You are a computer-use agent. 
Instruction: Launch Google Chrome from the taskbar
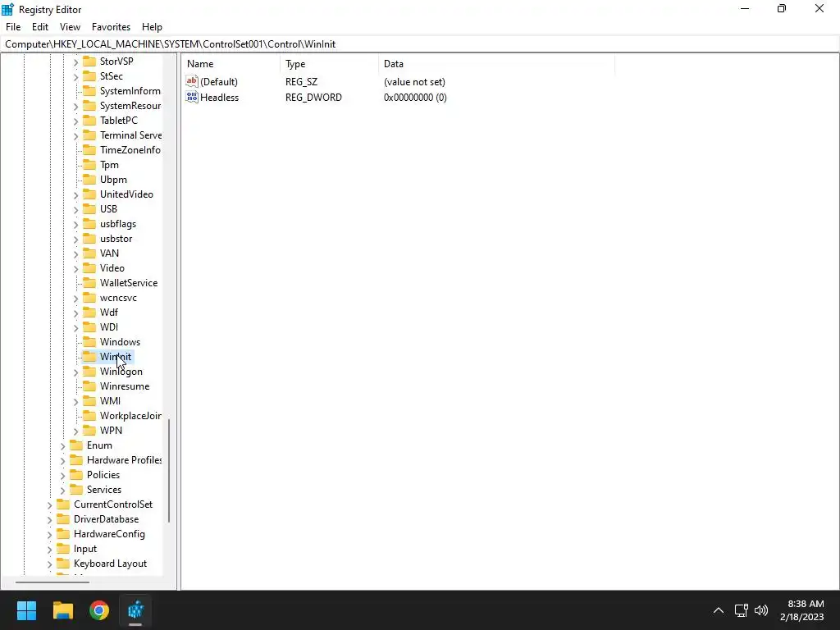[99, 610]
